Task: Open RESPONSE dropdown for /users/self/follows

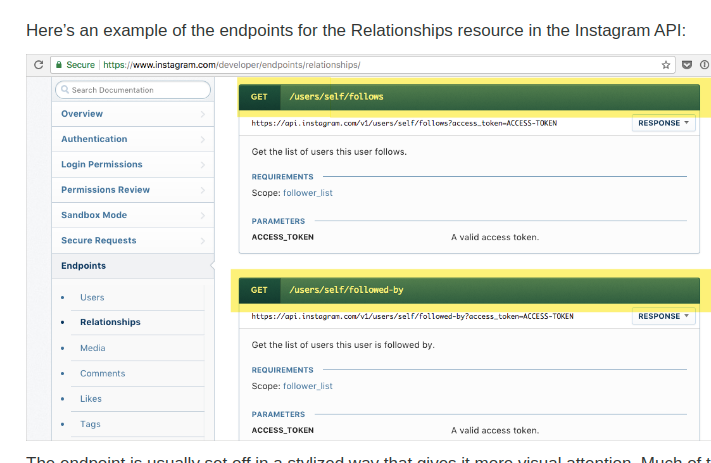Action: point(663,123)
